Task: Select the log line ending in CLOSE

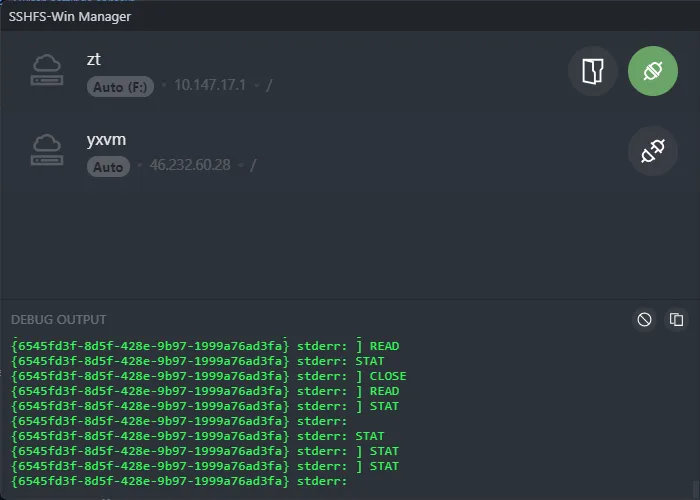Action: (208, 376)
